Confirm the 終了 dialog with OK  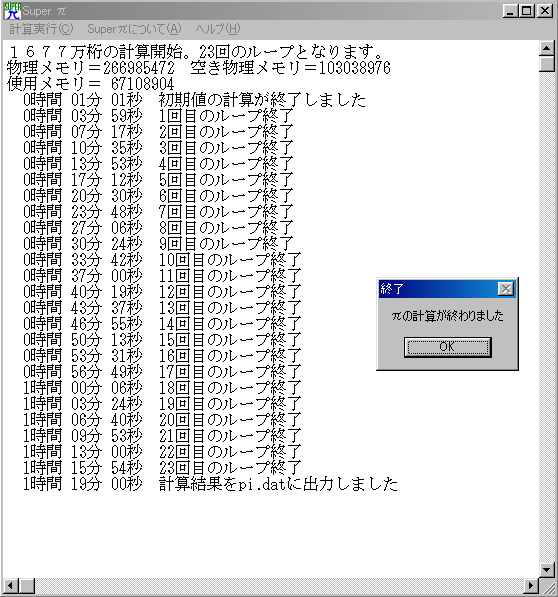[447, 347]
